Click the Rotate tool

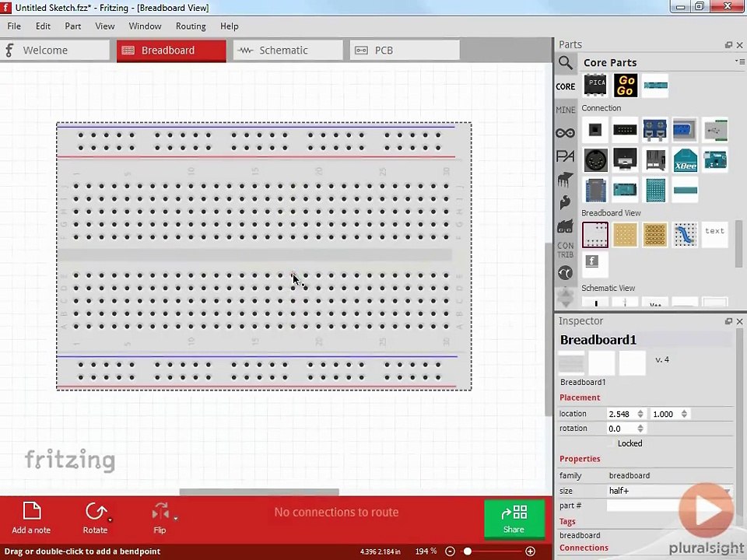(x=95, y=518)
